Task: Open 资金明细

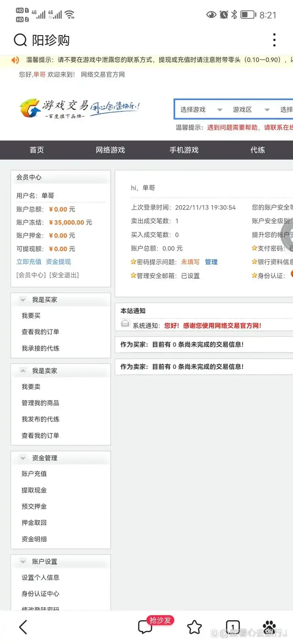Action: [x=34, y=539]
